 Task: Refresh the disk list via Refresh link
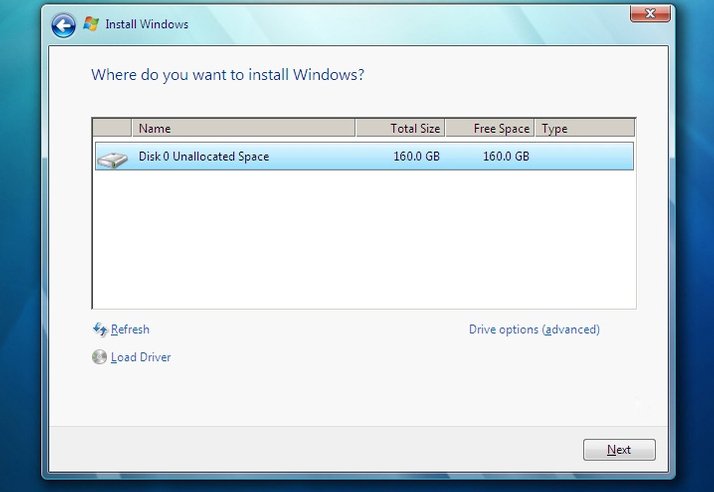tap(130, 329)
